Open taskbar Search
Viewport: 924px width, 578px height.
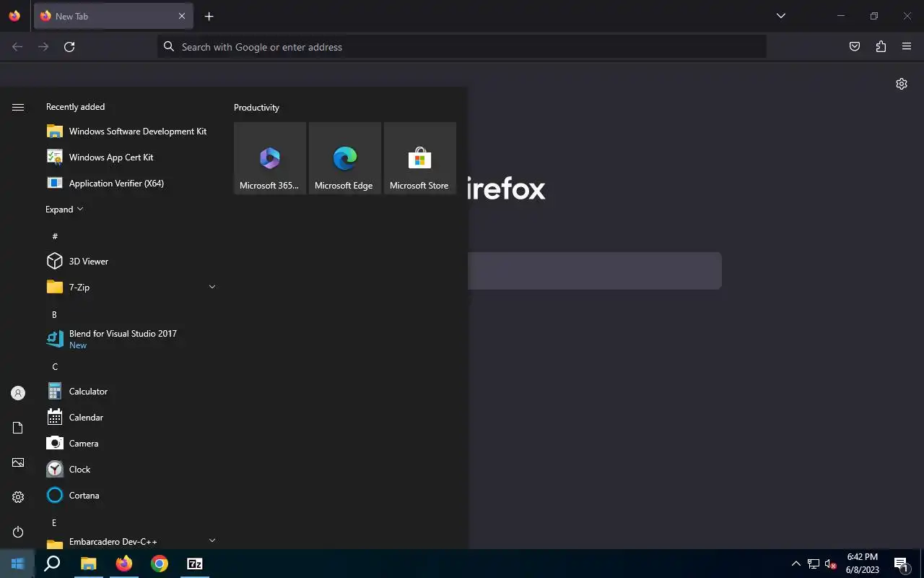pyautogui.click(x=52, y=564)
